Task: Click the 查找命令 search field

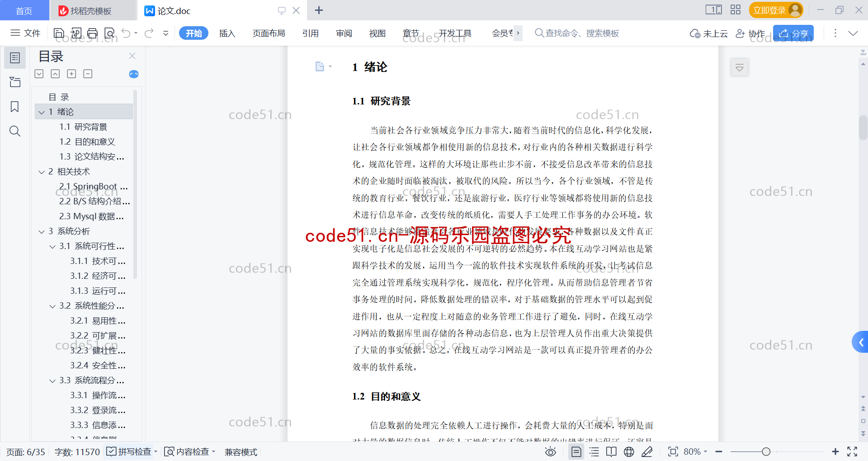Action: [x=577, y=33]
